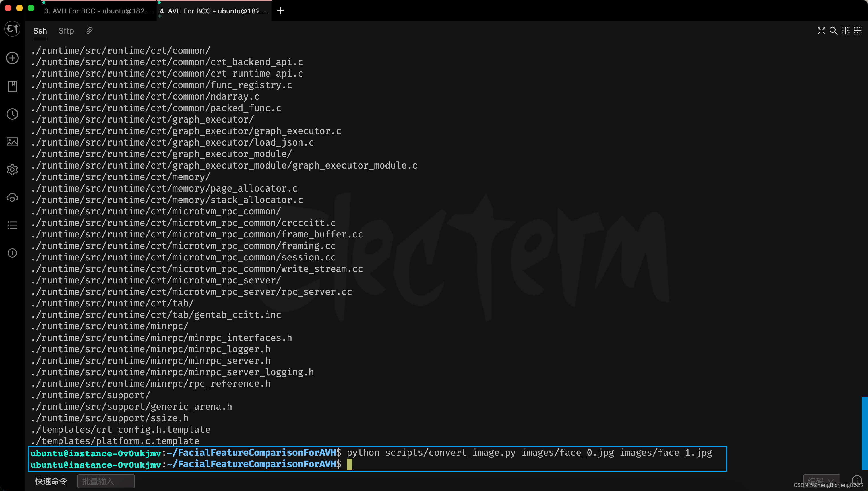This screenshot has height=491, width=868.
Task: Focus the 批量输入 batch input field
Action: pos(106,481)
